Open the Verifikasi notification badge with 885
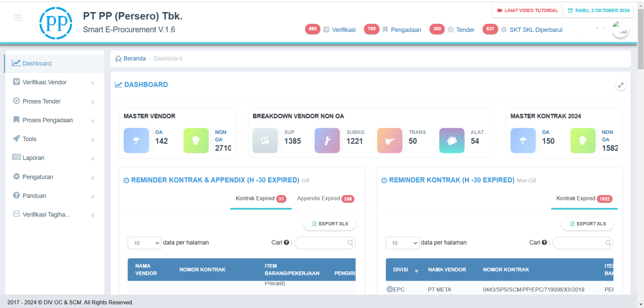 click(x=313, y=29)
